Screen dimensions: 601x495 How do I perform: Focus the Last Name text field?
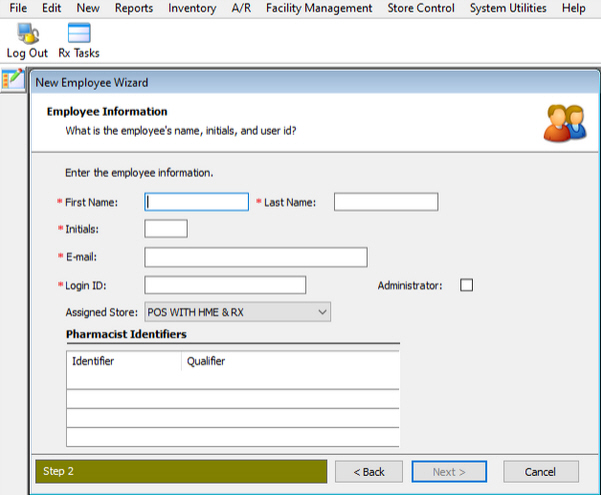click(x=386, y=202)
